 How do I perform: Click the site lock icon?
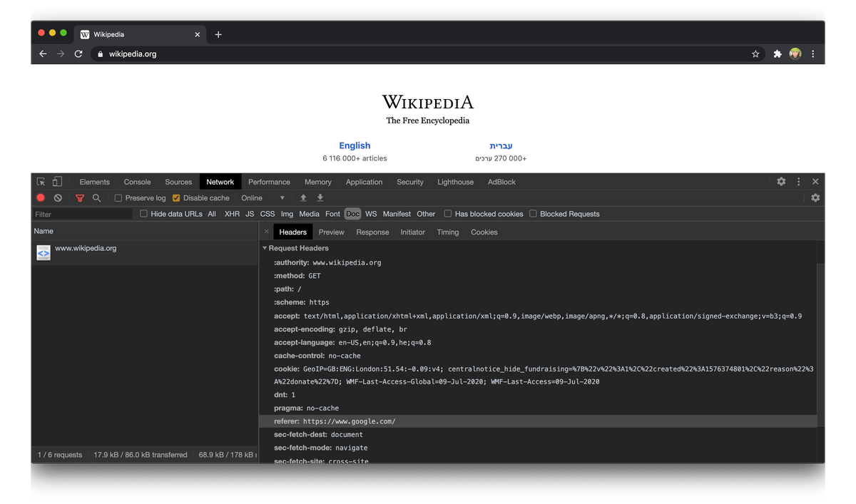pyautogui.click(x=100, y=54)
